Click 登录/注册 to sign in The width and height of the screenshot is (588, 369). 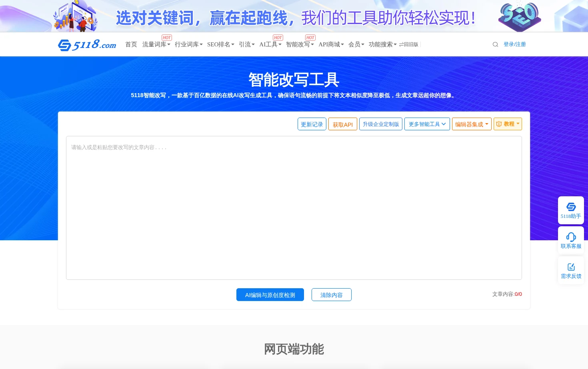click(515, 44)
